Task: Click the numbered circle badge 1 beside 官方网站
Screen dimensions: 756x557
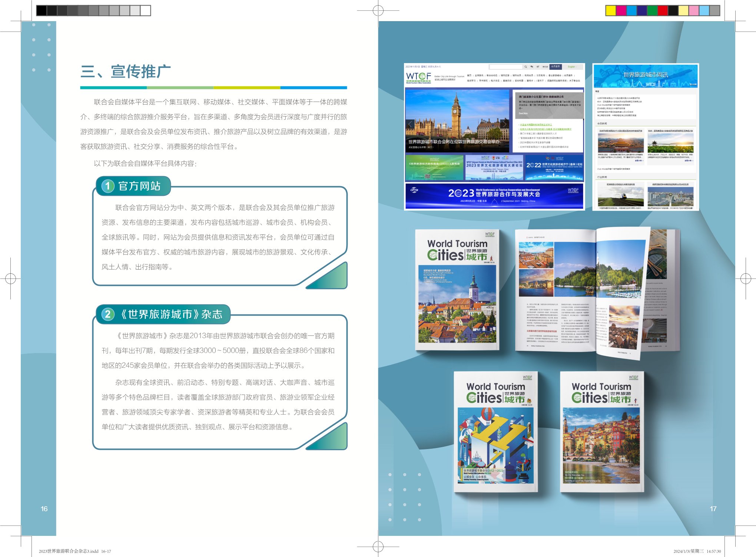Action: point(108,186)
